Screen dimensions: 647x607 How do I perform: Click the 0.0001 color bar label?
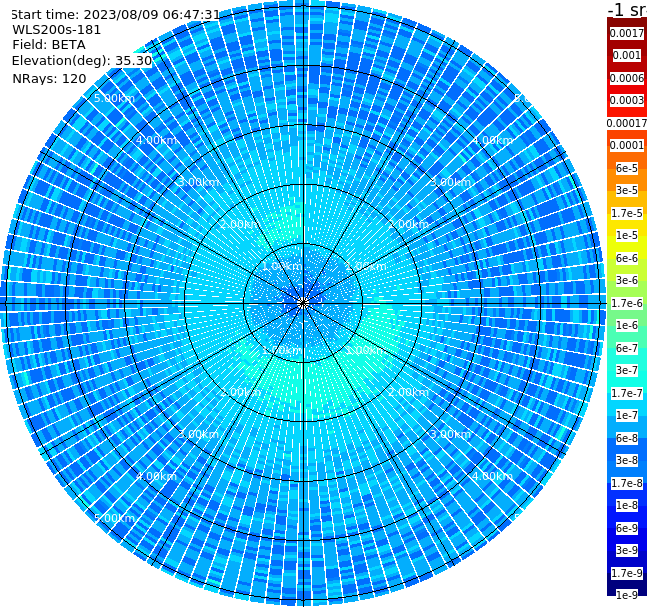point(627,145)
